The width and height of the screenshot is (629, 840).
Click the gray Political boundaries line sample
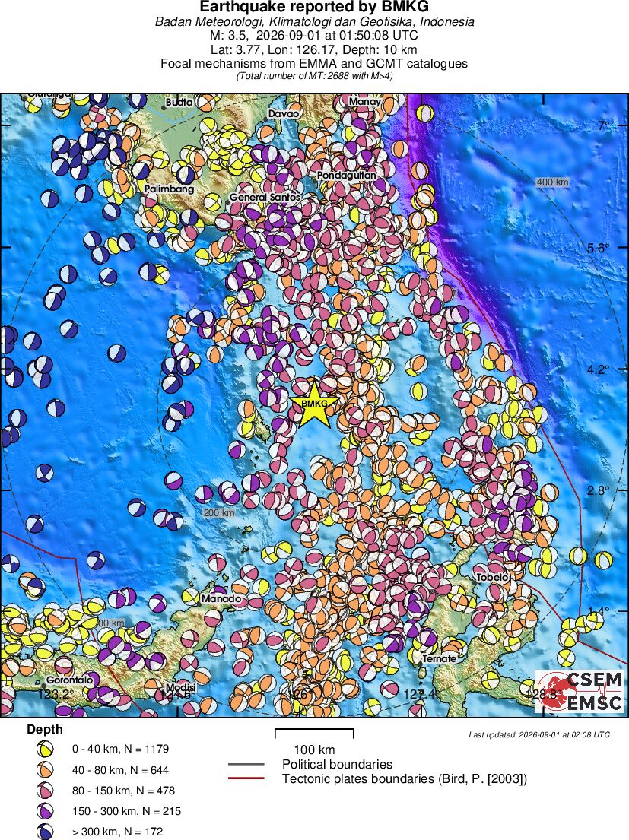(x=246, y=765)
